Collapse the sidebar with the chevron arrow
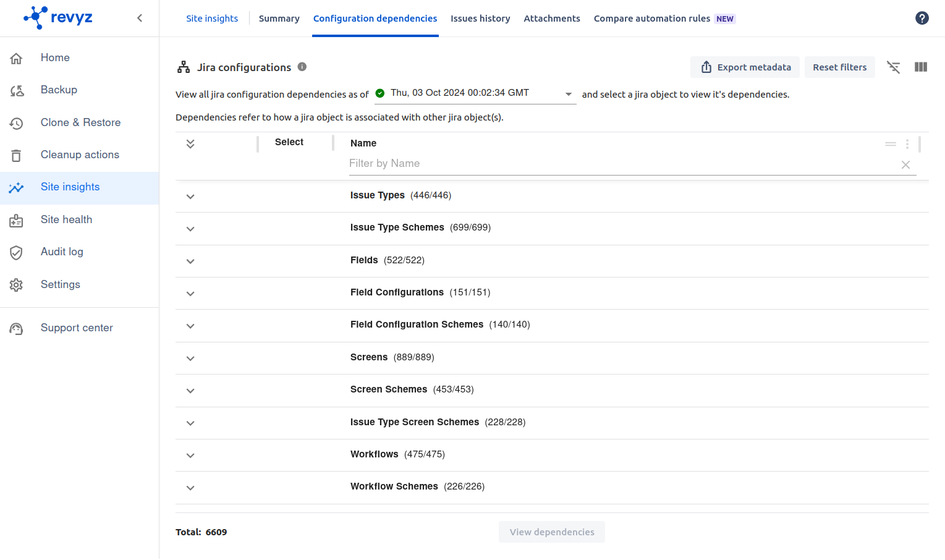Viewport: 945px width, 560px height. point(140,18)
